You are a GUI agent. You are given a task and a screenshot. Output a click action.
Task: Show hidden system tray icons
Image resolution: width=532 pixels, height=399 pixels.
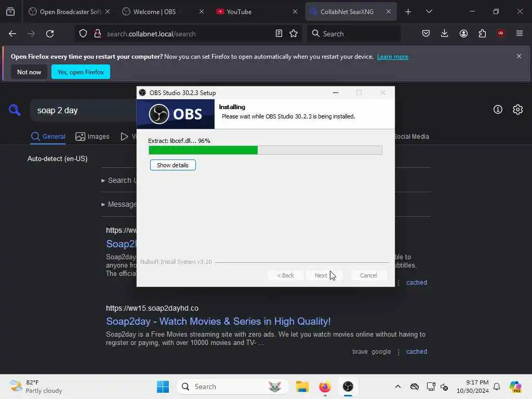[398, 387]
